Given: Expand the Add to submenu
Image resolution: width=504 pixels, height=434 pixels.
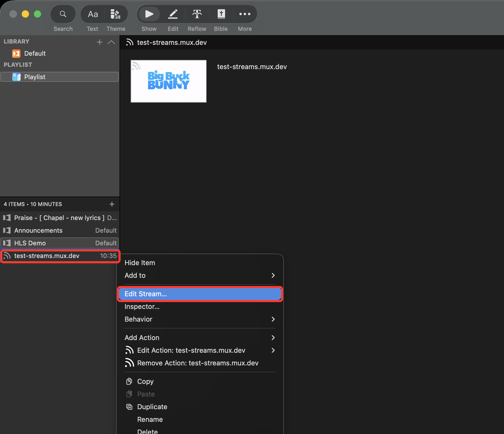Looking at the screenshot, I should 200,275.
